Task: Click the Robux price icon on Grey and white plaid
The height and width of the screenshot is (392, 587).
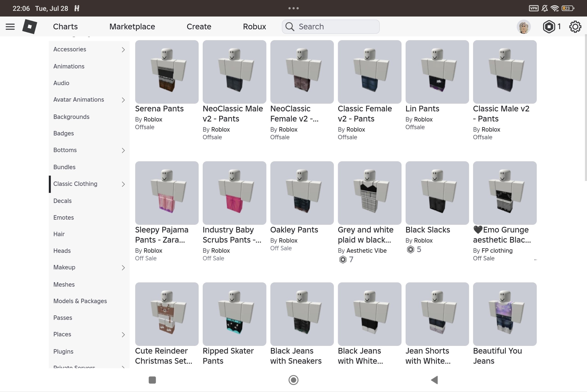Action: tap(343, 259)
